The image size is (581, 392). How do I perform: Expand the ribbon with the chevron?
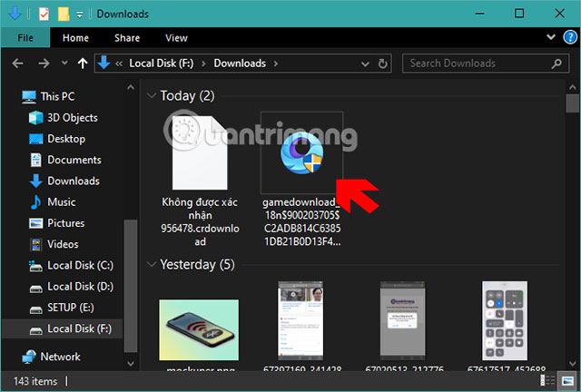(551, 37)
